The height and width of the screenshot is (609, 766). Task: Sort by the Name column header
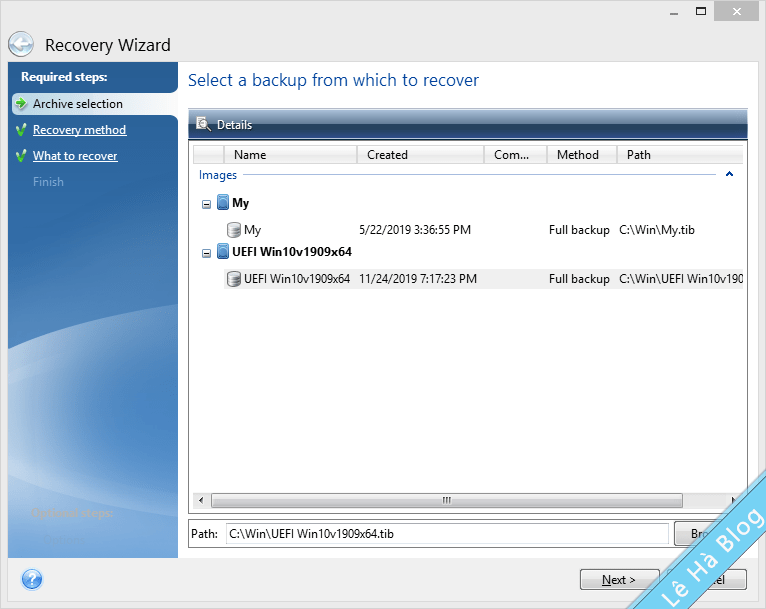pyautogui.click(x=290, y=154)
